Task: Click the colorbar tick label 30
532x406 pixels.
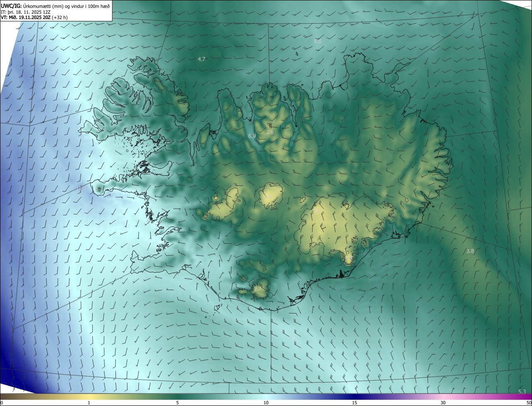Action: tap(443, 403)
